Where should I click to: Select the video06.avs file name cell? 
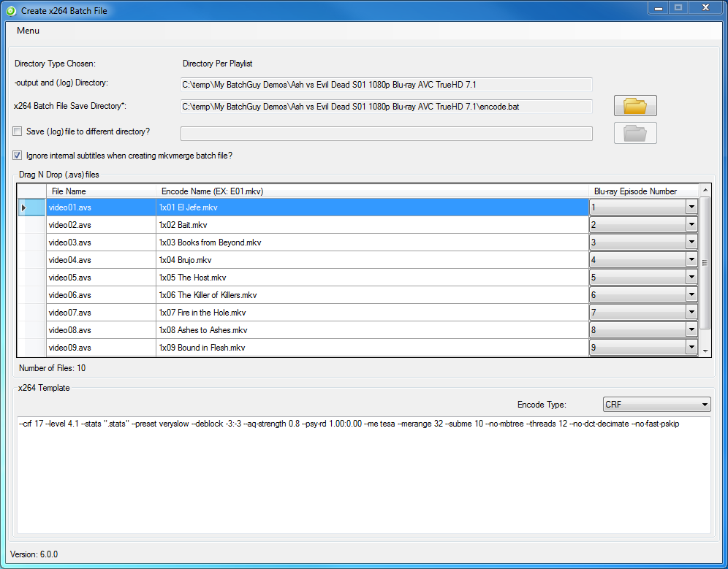pos(101,295)
